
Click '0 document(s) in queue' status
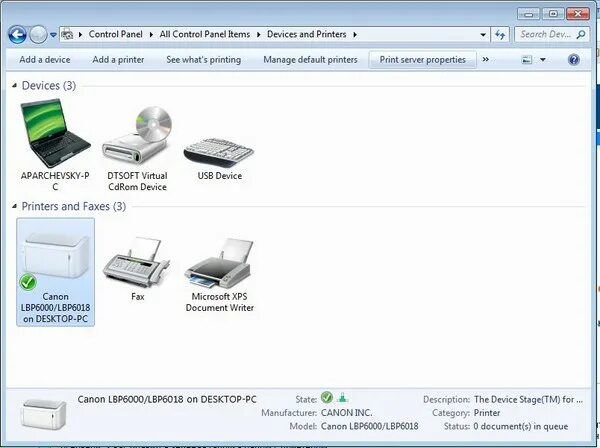pyautogui.click(x=520, y=426)
